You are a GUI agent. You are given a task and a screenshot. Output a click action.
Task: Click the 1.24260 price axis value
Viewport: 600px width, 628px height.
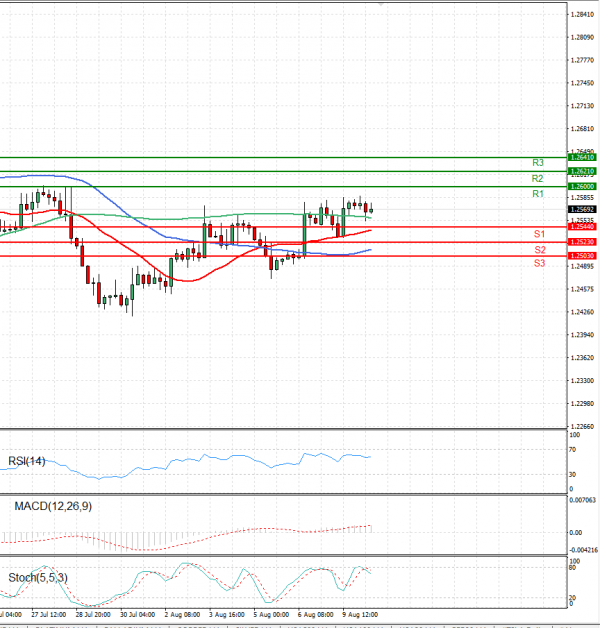tap(582, 312)
